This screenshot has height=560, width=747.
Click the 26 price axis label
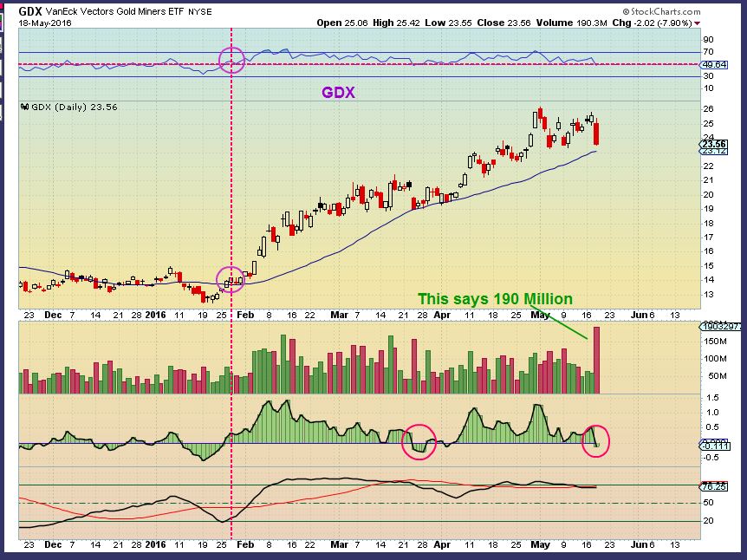point(708,108)
